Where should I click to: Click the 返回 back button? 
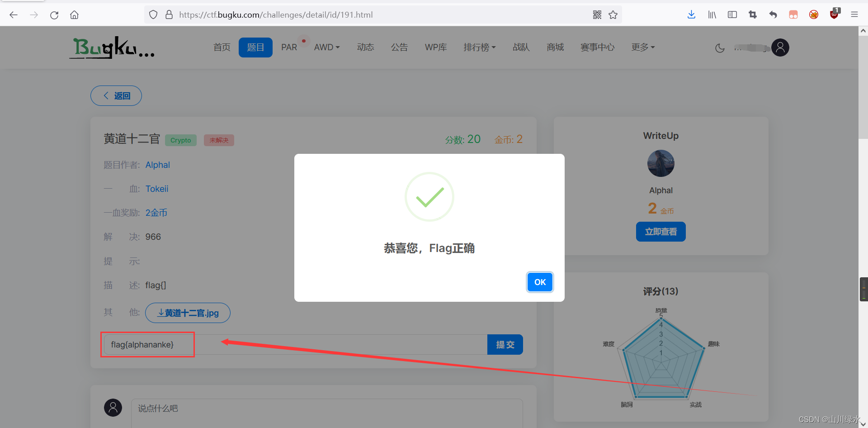pyautogui.click(x=116, y=96)
